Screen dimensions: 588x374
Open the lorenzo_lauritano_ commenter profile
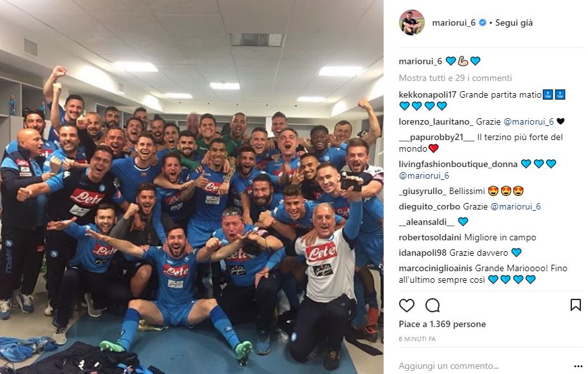point(436,121)
